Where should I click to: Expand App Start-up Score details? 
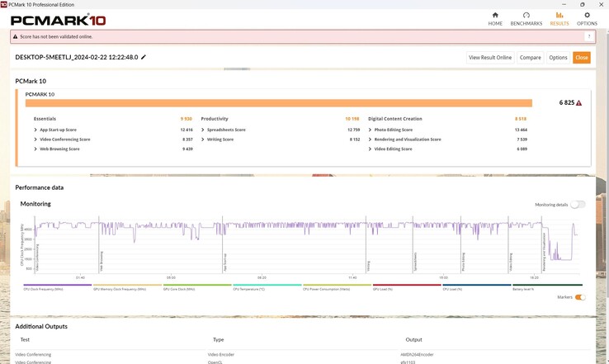35,130
